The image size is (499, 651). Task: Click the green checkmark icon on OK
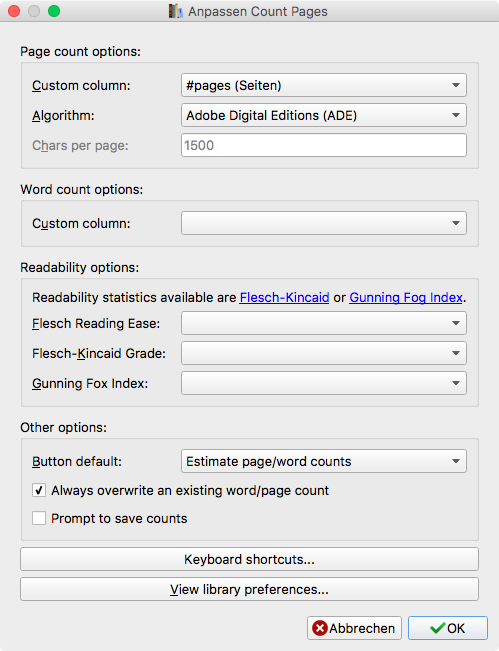pyautogui.click(x=438, y=628)
